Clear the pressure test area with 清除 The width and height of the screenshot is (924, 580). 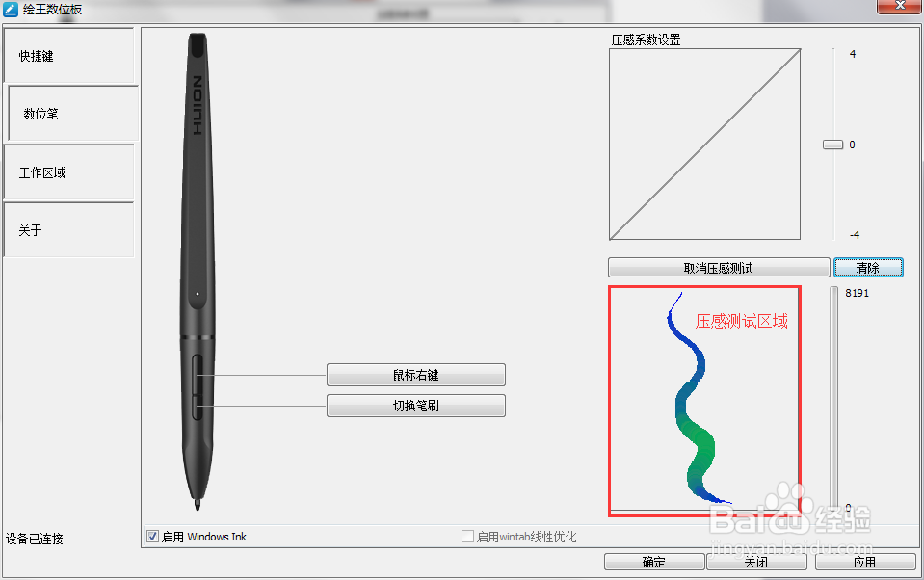click(x=868, y=268)
